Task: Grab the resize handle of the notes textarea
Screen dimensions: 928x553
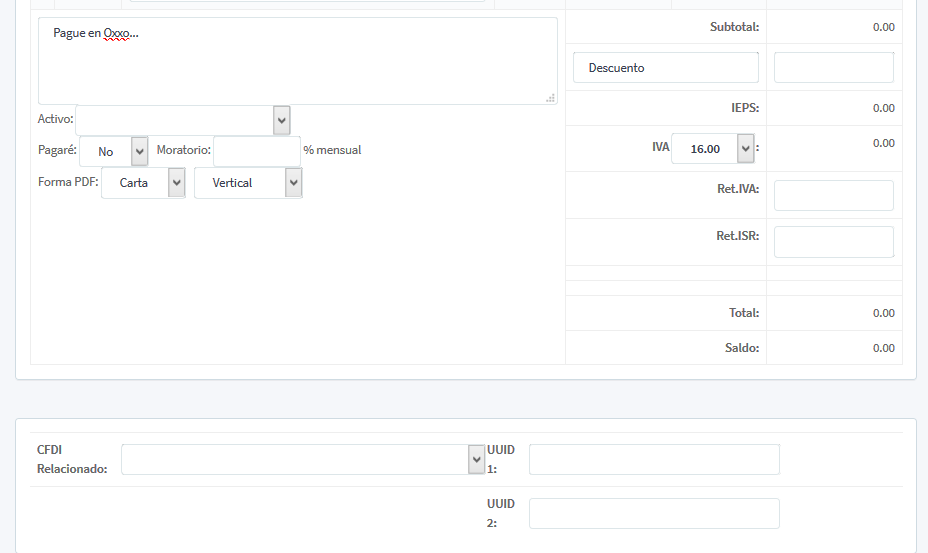Action: (550, 98)
